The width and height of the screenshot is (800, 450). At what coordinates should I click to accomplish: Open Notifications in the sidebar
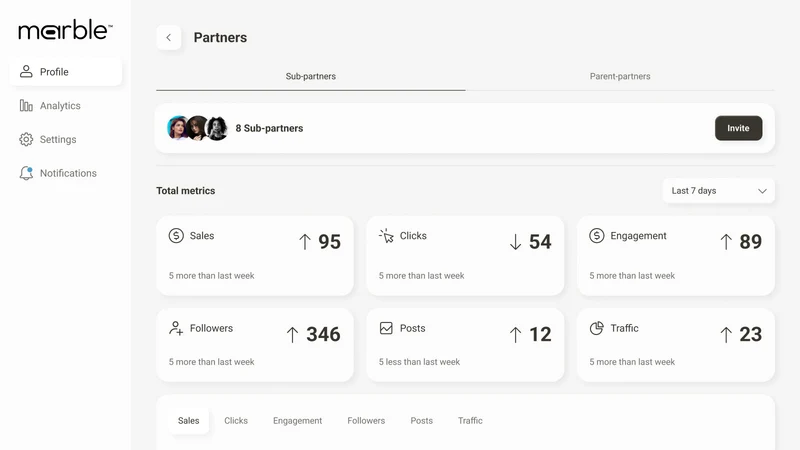click(66, 173)
